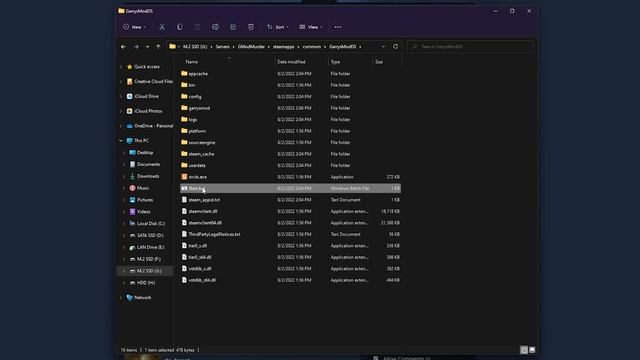This screenshot has height=360, width=640.
Task: Select SATA SSD (D:) drive in sidebar
Action: pyautogui.click(x=146, y=236)
